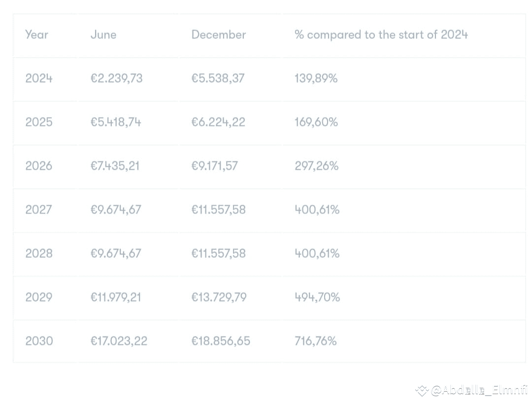532x401 pixels.
Task: Click the 494,70% percentage cell
Action: coord(317,297)
